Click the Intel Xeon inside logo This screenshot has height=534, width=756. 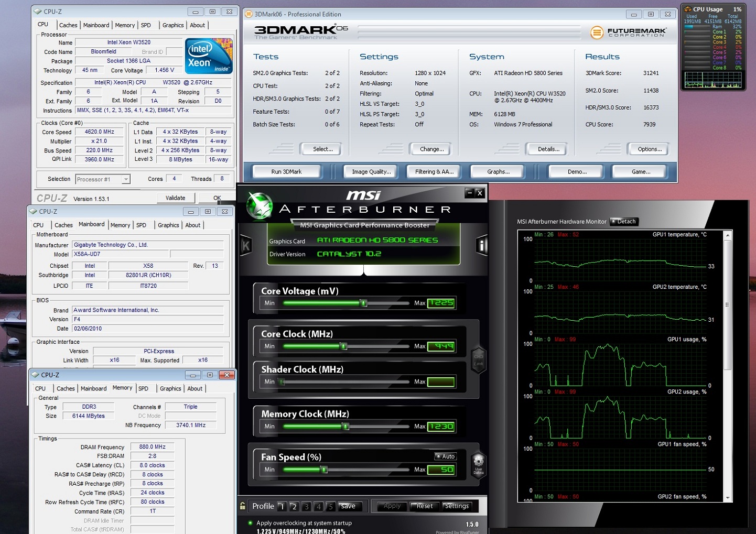[209, 56]
